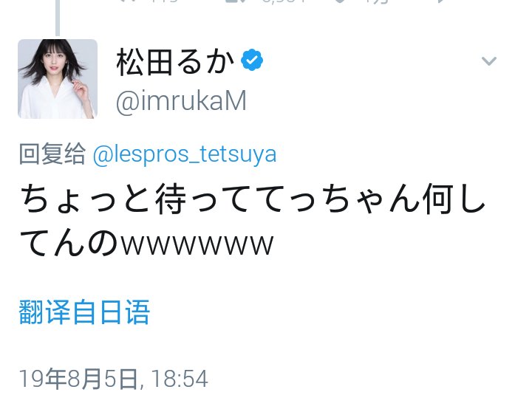Open the mentioned @lespros_tetsuya profile
532x395 pixels.
coord(185,154)
